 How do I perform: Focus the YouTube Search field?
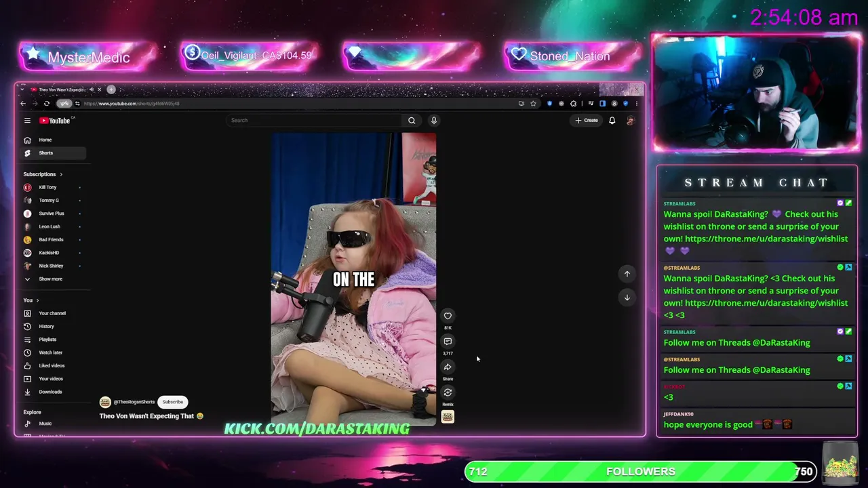[315, 121]
